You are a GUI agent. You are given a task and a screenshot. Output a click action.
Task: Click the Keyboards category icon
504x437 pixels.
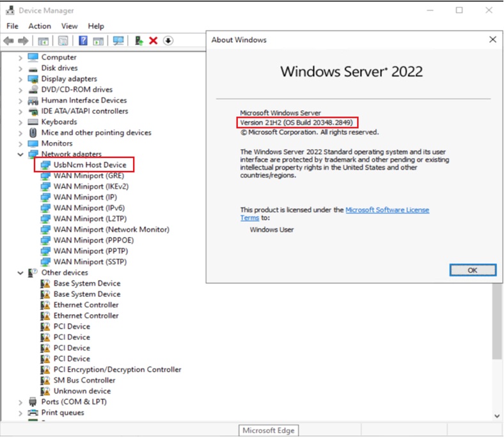coord(33,122)
